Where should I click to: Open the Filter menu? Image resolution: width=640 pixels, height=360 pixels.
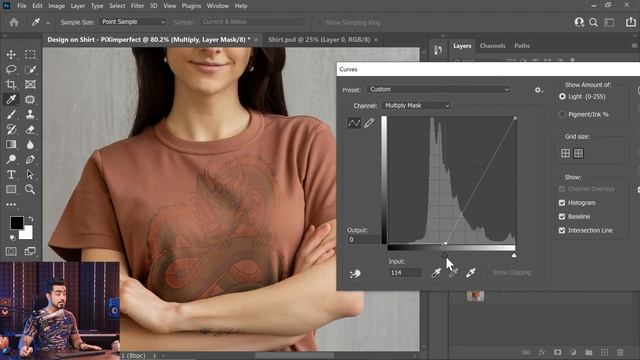point(137,6)
